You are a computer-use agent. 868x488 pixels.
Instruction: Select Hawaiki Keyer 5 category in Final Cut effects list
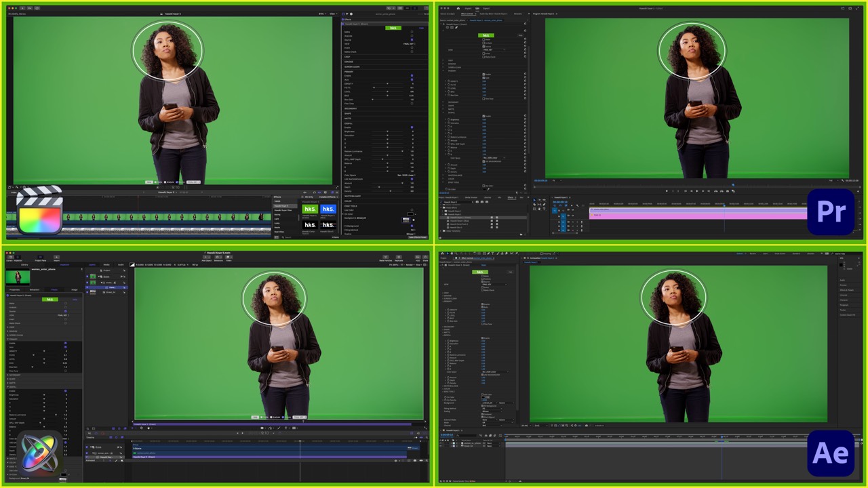(x=285, y=206)
